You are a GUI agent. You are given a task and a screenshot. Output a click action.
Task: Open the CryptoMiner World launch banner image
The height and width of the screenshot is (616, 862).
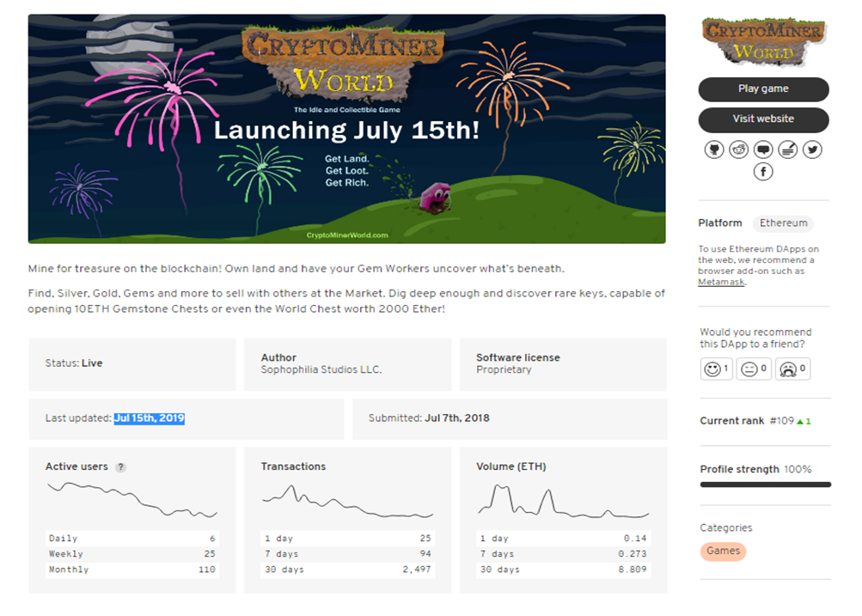347,129
